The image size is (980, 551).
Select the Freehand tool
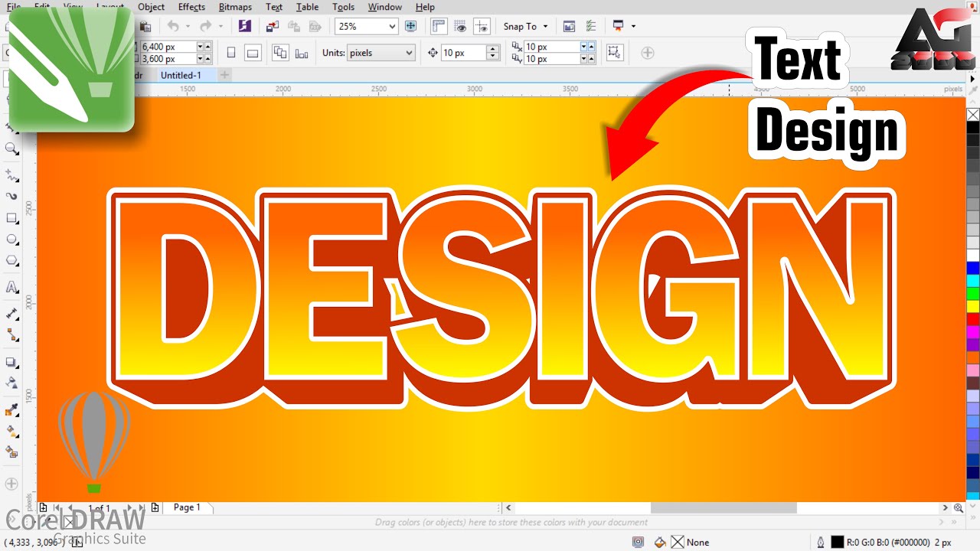tap(12, 175)
